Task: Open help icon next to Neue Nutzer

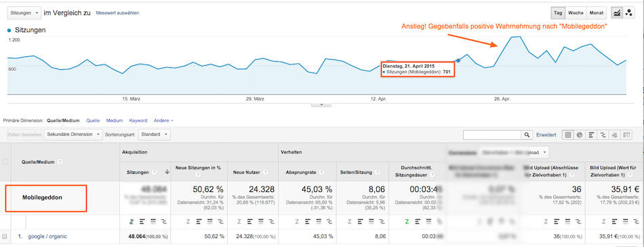Action: (266, 172)
